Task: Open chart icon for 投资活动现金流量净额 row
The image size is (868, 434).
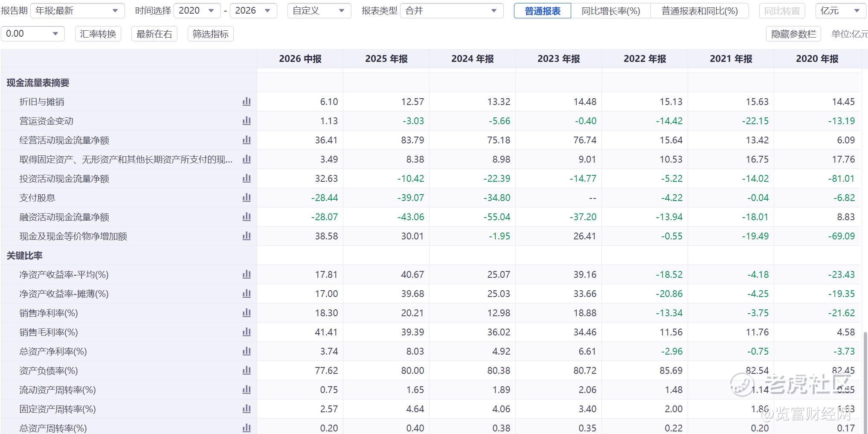Action: point(247,178)
